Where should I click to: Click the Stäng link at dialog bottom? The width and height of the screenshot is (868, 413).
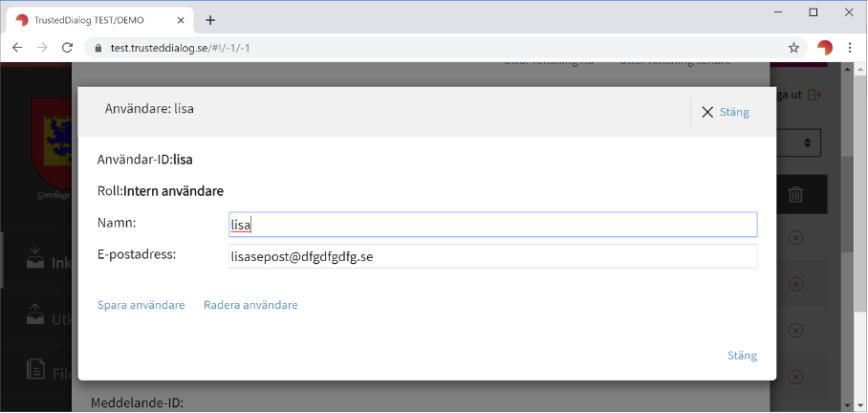point(742,356)
